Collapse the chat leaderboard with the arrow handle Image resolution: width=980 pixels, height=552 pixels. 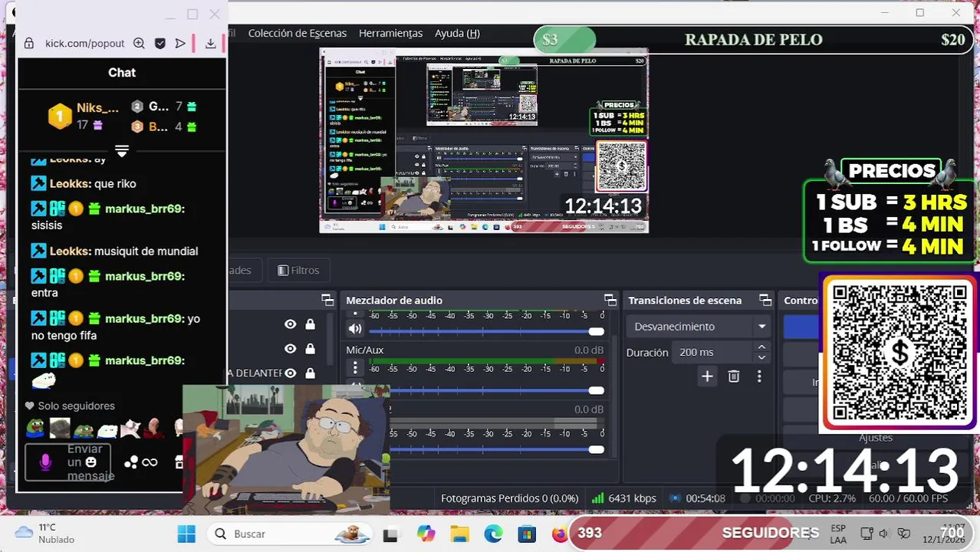tap(121, 150)
